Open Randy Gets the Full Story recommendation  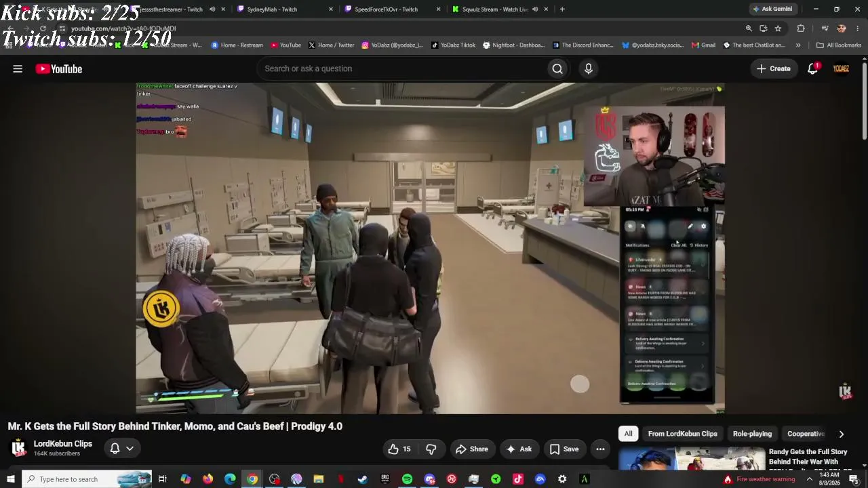pyautogui.click(x=808, y=457)
